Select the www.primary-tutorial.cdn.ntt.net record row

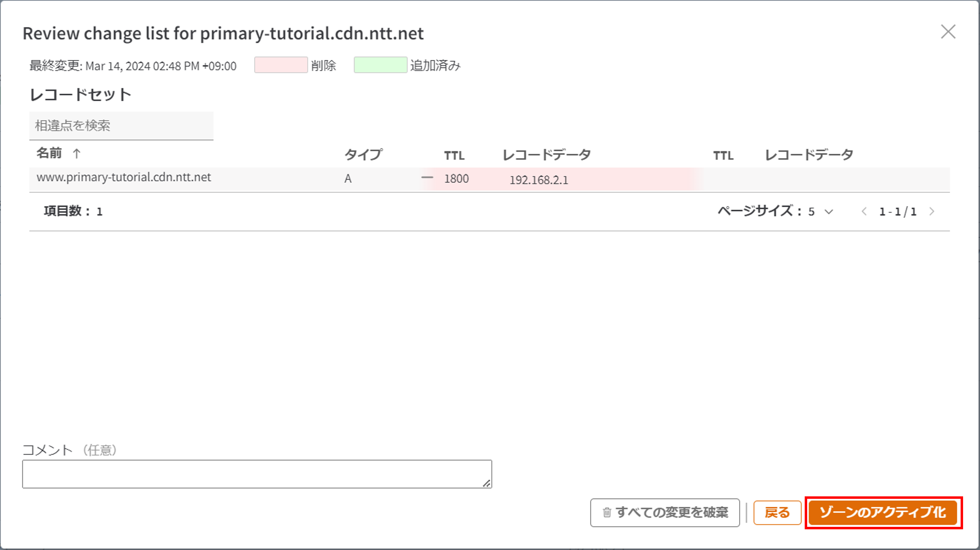[124, 177]
